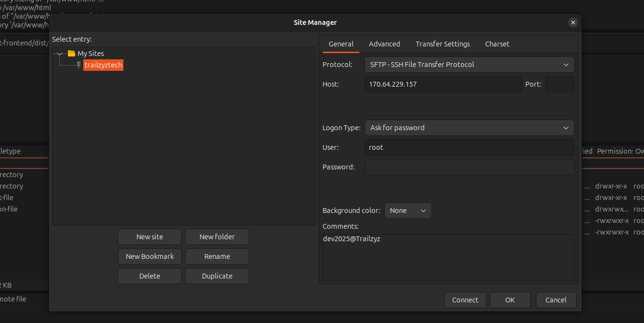Open the Advanced tab
This screenshot has height=323, width=644.
point(385,44)
